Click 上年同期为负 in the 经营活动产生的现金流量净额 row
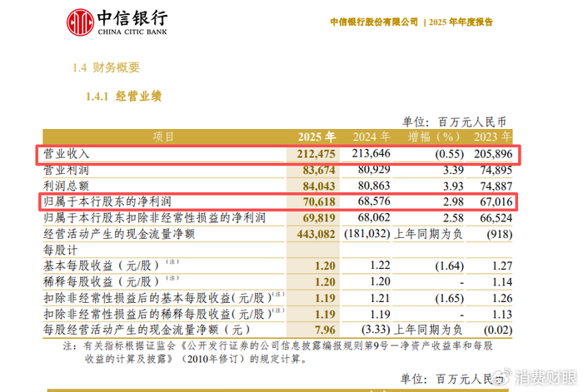Image resolution: width=583 pixels, height=392 pixels. coord(428,234)
